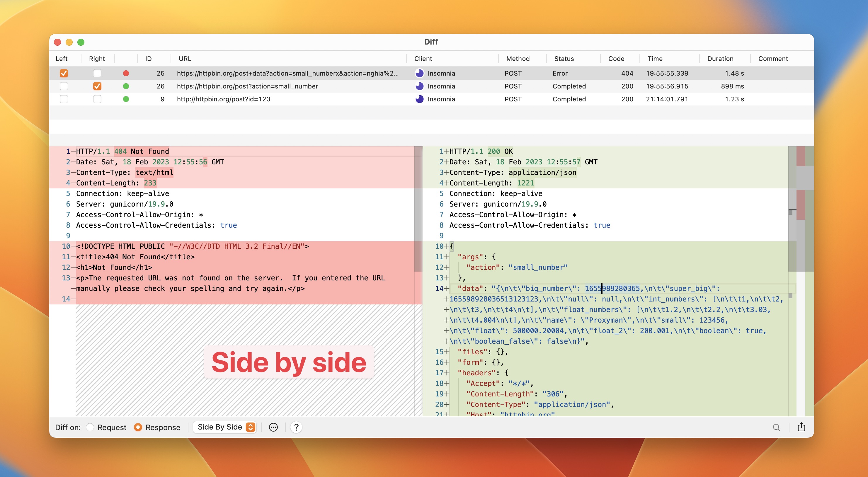Check the Left checkbox for request 26
This screenshot has height=477, width=868.
coord(64,86)
